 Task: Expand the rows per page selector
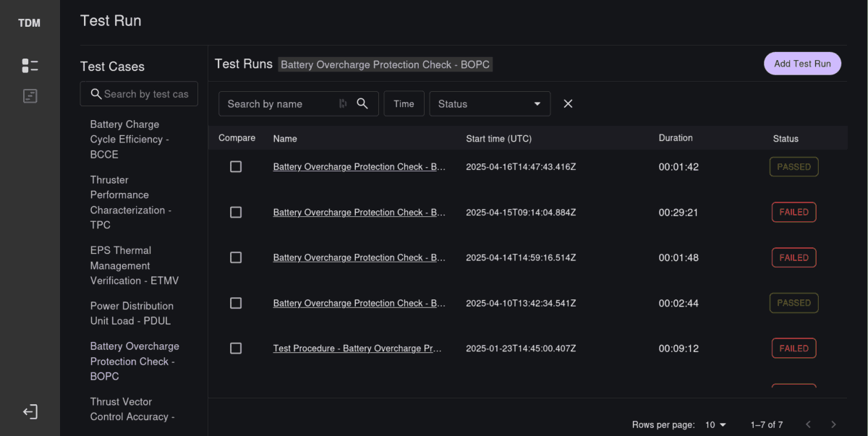[714, 424]
